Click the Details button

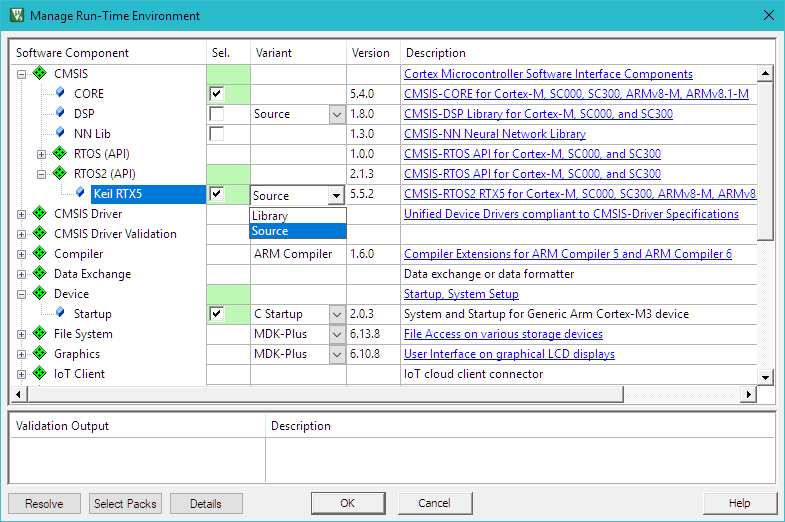[206, 503]
